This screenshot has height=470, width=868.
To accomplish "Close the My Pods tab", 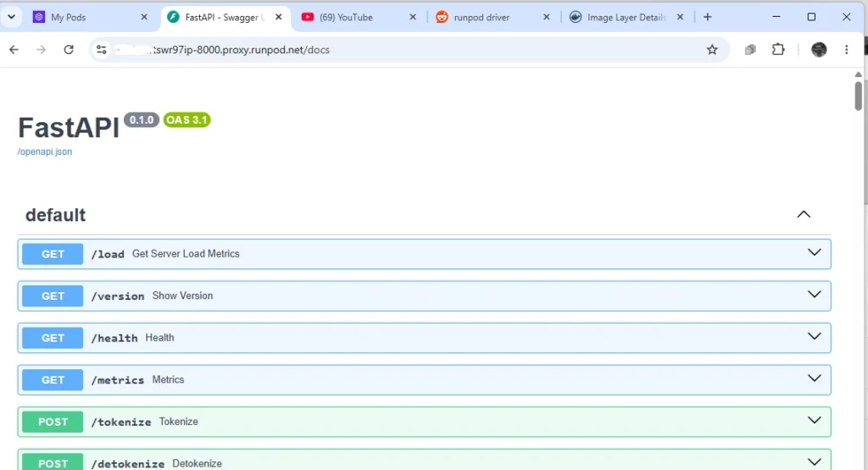I will tap(144, 17).
